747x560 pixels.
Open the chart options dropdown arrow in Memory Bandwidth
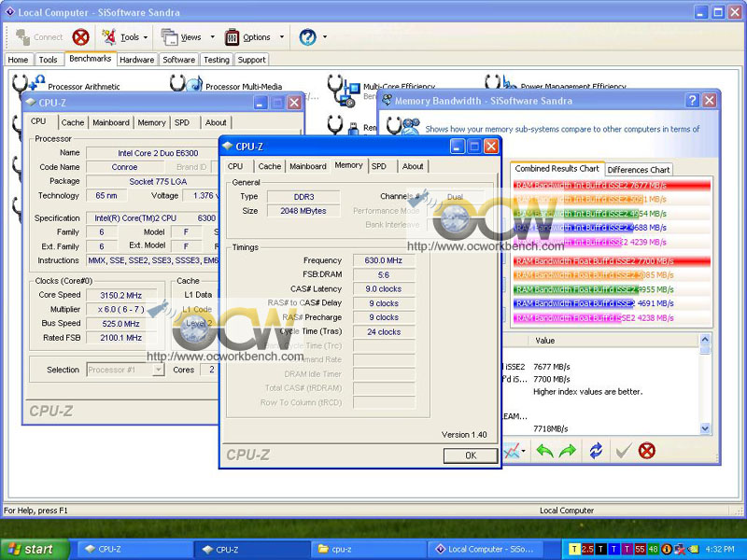point(523,451)
